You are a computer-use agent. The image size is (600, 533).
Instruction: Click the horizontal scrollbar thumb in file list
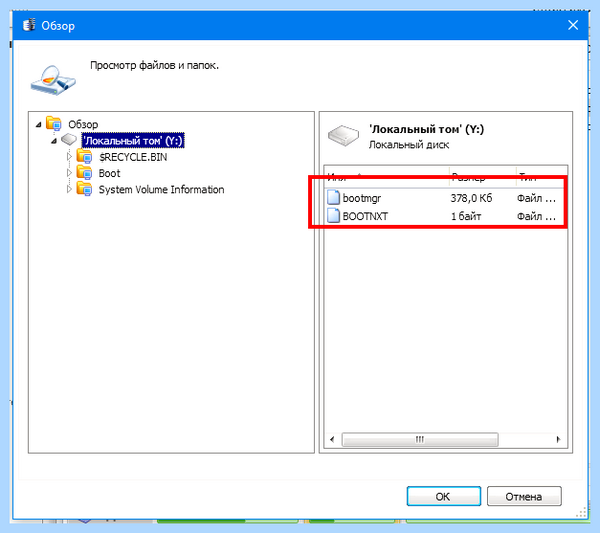pos(420,439)
